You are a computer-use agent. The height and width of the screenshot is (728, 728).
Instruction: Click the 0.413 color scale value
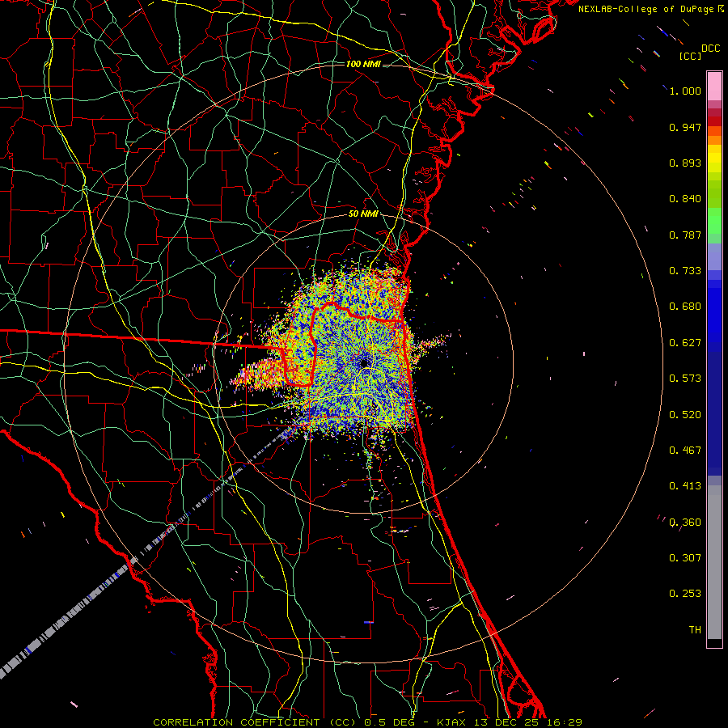click(x=685, y=486)
